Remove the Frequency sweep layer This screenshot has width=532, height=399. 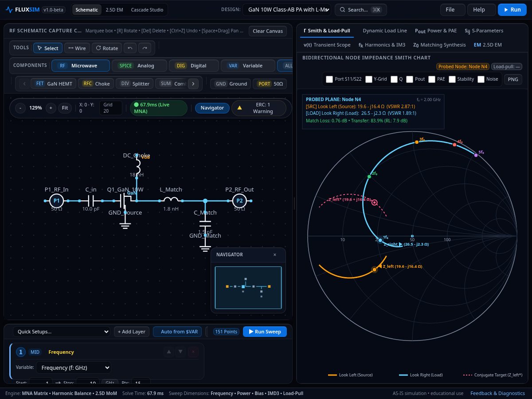(x=193, y=352)
